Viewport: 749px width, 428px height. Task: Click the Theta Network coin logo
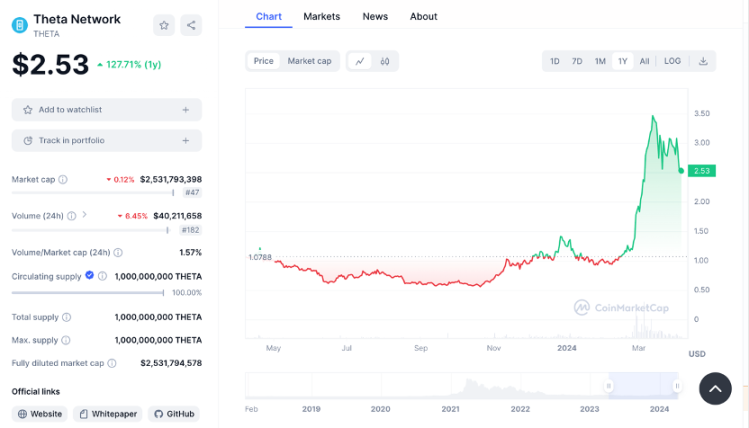click(20, 25)
